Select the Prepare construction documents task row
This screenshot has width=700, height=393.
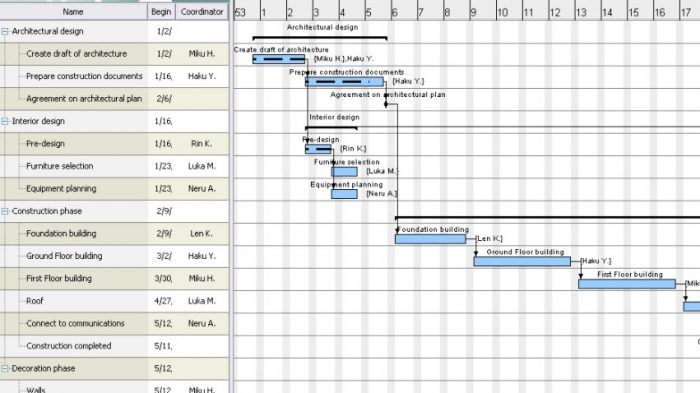tap(114, 76)
